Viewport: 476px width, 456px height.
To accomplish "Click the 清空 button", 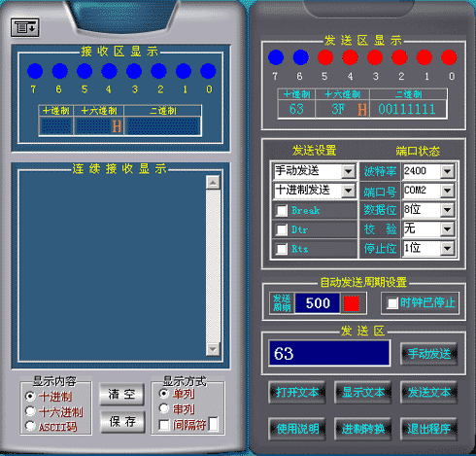I will coord(121,394).
